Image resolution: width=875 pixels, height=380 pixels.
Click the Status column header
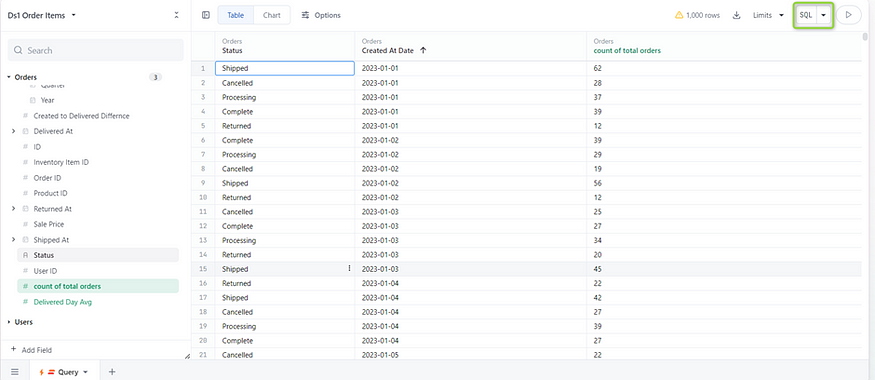285,46
